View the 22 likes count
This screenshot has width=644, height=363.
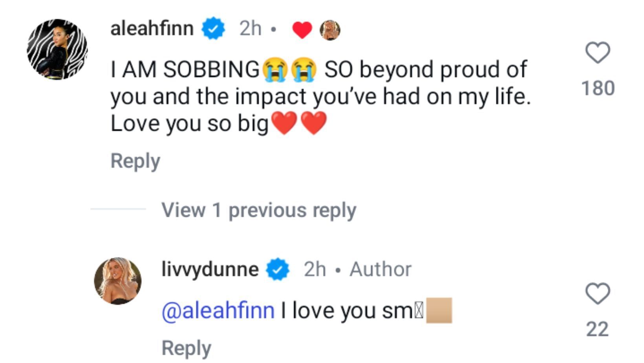click(597, 329)
